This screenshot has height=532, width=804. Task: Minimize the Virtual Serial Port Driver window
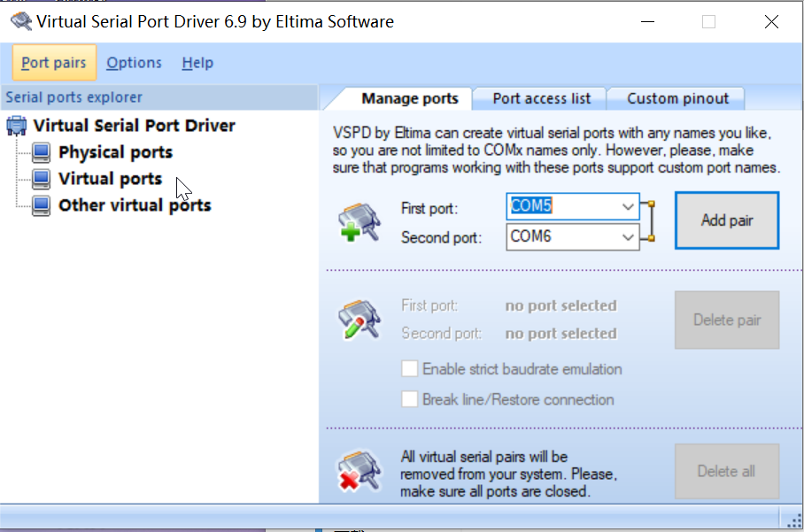point(647,22)
